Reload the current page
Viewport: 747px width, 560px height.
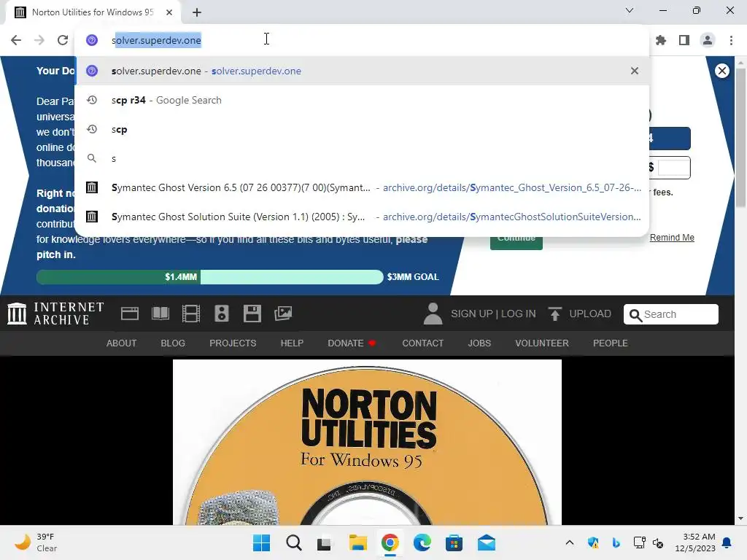point(63,40)
